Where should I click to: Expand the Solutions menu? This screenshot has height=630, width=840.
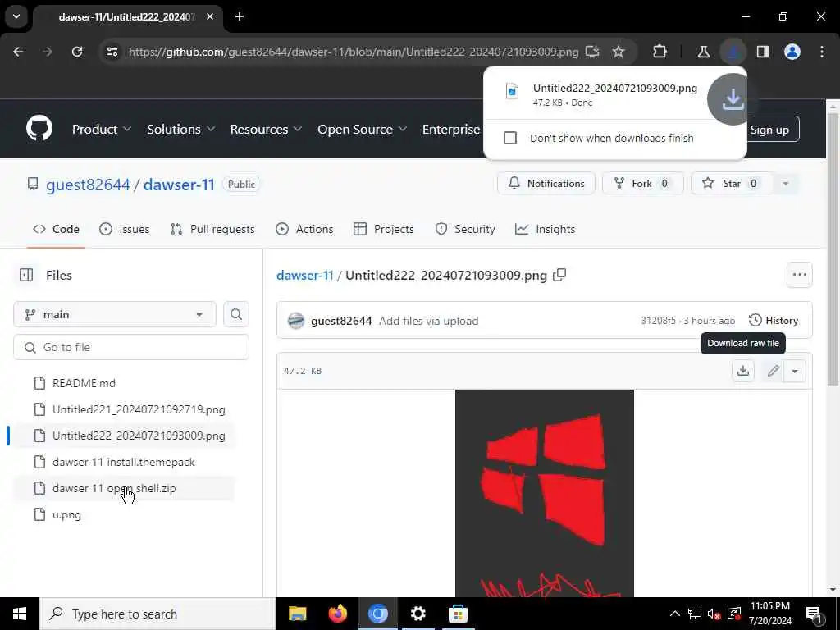(180, 129)
